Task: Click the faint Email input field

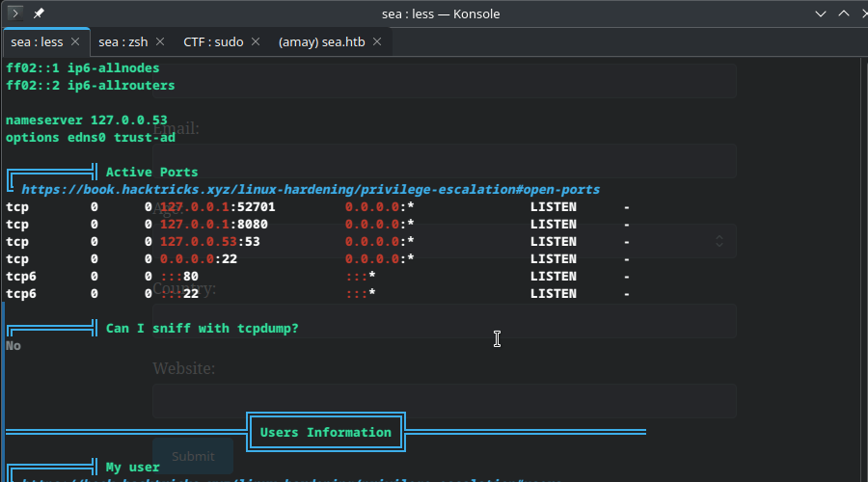Action: [444, 161]
